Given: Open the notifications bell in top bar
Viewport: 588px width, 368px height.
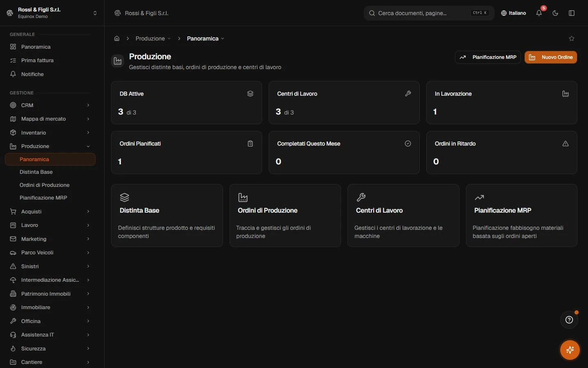Looking at the screenshot, I should tap(539, 13).
